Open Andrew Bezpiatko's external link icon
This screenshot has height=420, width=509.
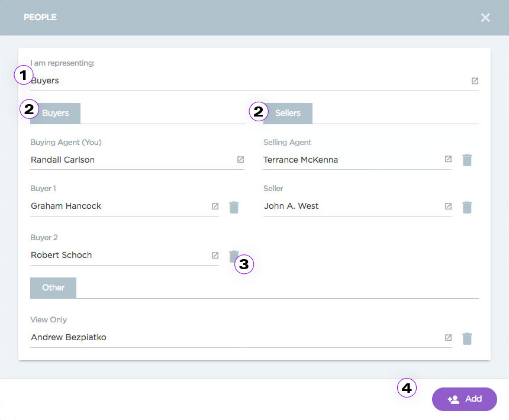448,338
